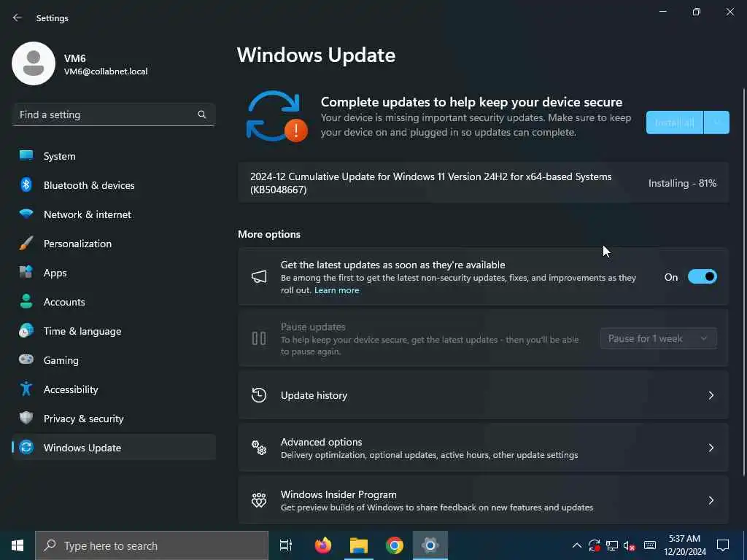Open the touch keyboard tray icon
Screen dimensions: 747x560
click(x=650, y=545)
